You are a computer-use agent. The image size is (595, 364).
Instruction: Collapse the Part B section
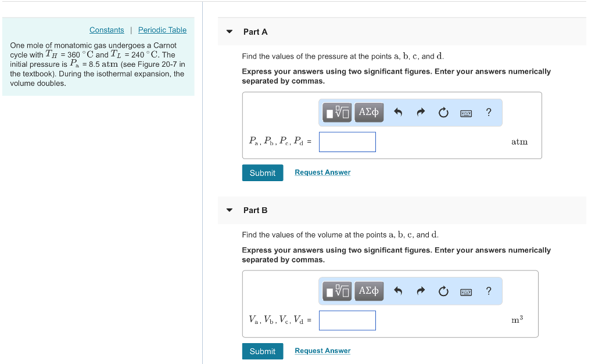229,210
